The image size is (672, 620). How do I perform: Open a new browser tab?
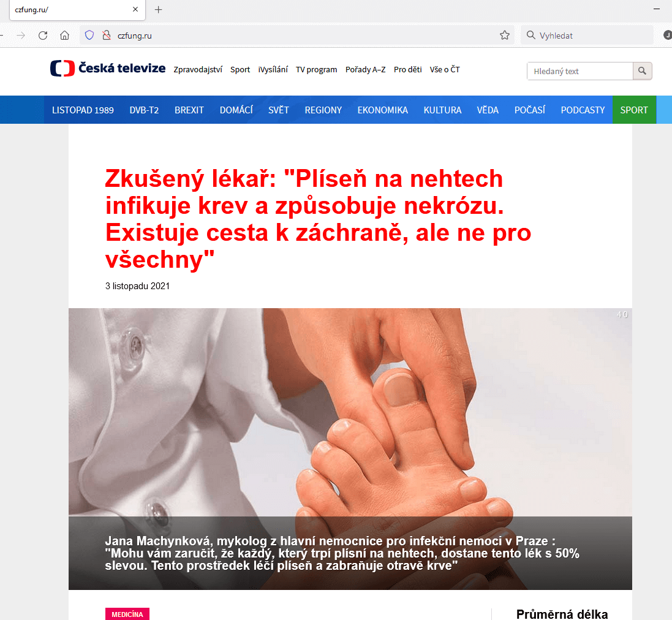pos(158,9)
